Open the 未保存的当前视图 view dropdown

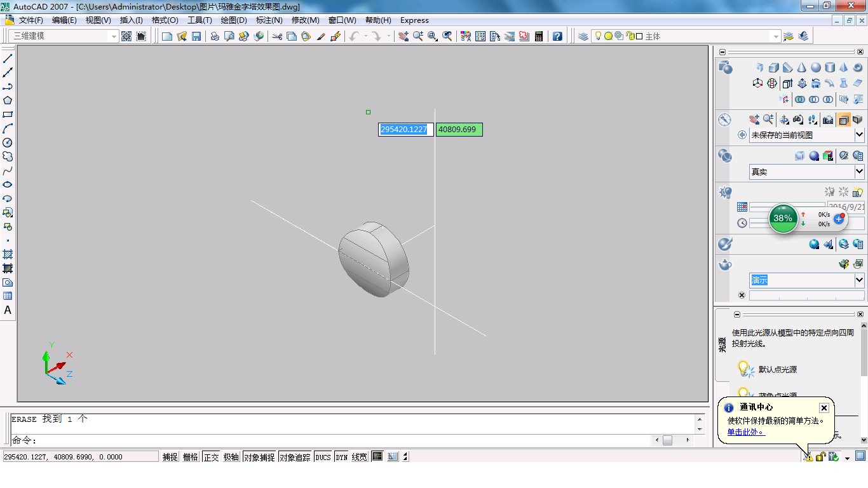click(806, 135)
